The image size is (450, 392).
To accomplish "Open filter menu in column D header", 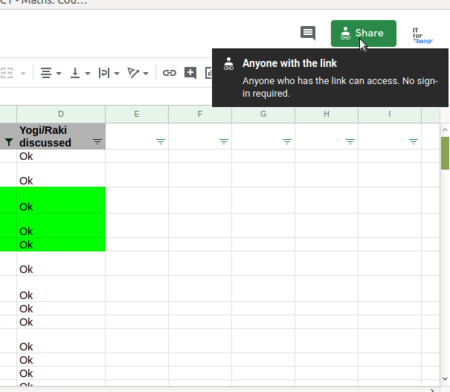I will click(97, 142).
